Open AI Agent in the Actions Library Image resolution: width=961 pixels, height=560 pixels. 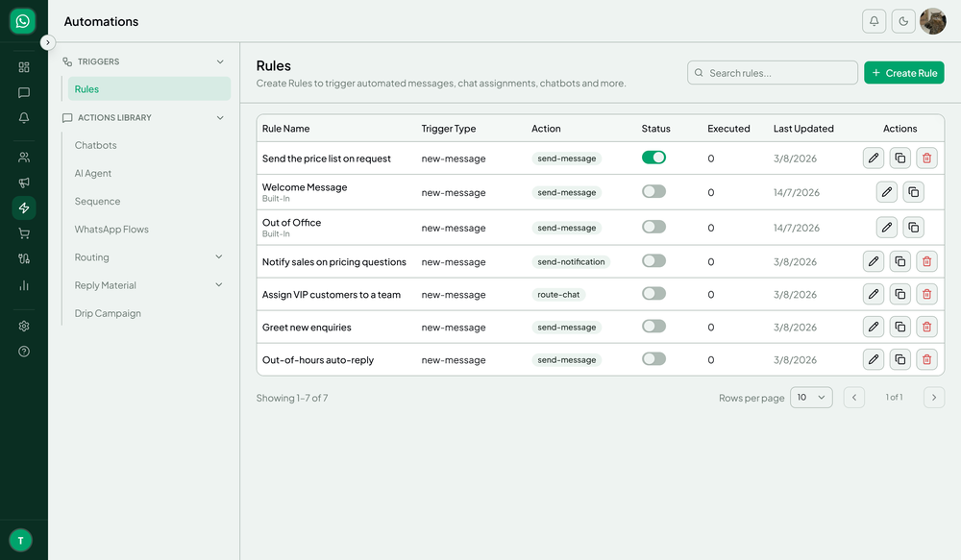[x=93, y=174]
